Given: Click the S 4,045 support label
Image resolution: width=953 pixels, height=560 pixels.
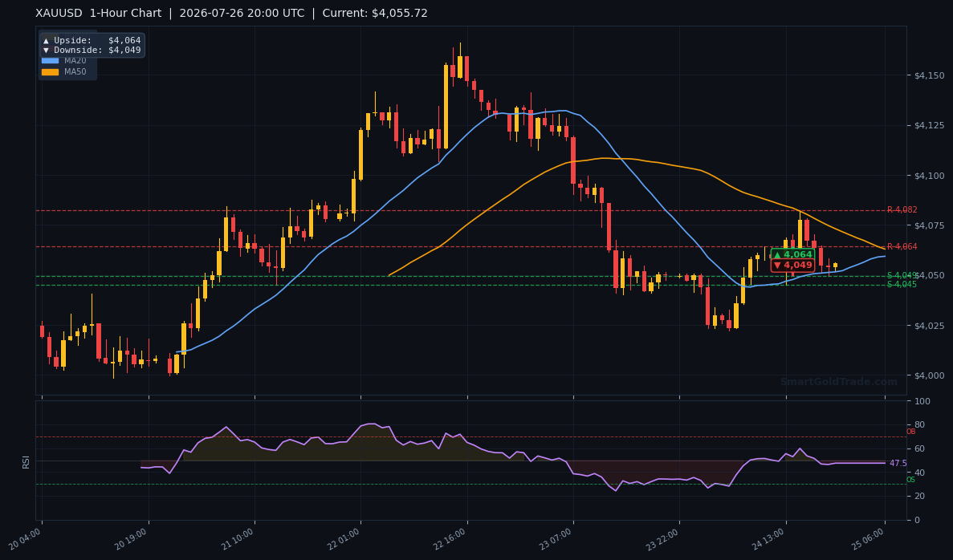Looking at the screenshot, I should click(902, 284).
